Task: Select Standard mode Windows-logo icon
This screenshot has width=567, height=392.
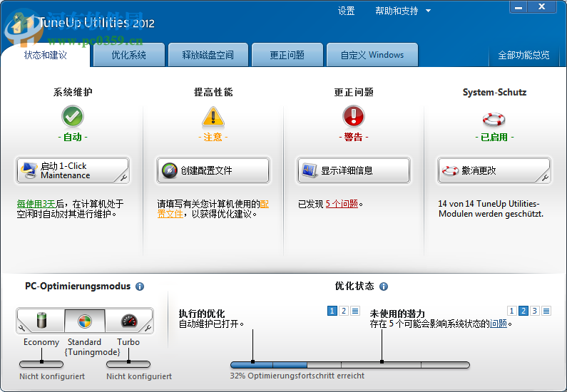Action: tap(85, 321)
